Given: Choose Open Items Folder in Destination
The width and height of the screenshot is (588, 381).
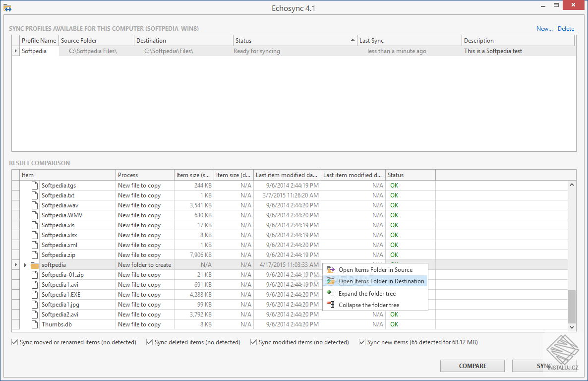Looking at the screenshot, I should pos(375,281).
